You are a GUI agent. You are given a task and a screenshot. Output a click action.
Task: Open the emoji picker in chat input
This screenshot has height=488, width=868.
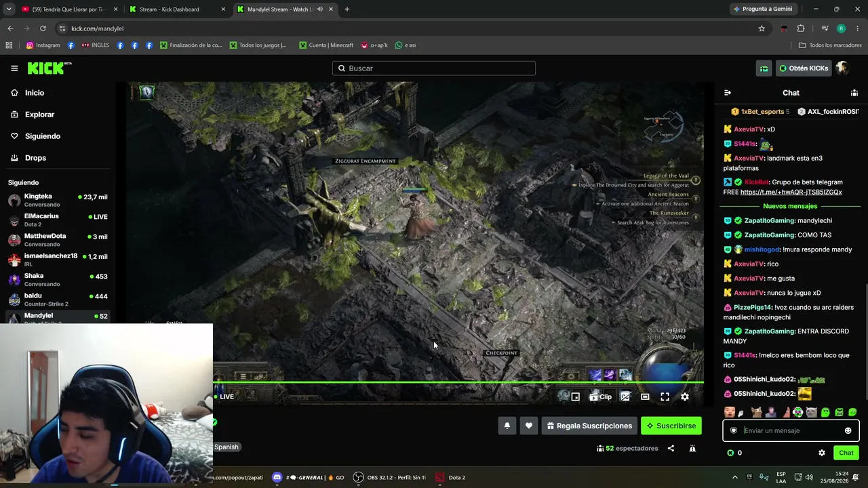848,430
